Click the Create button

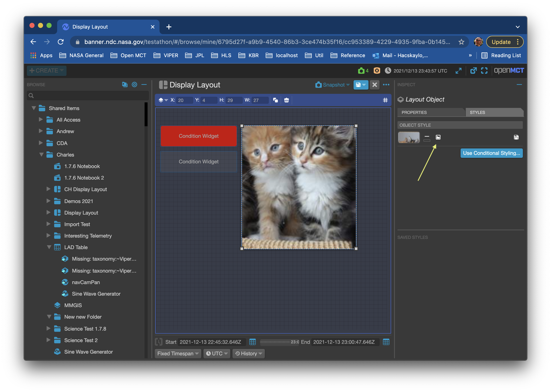click(x=46, y=71)
